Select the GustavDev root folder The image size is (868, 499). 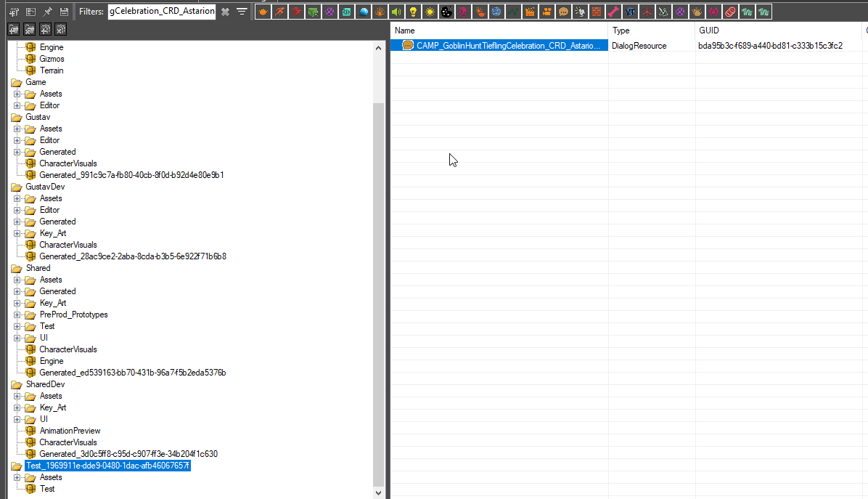click(x=46, y=187)
